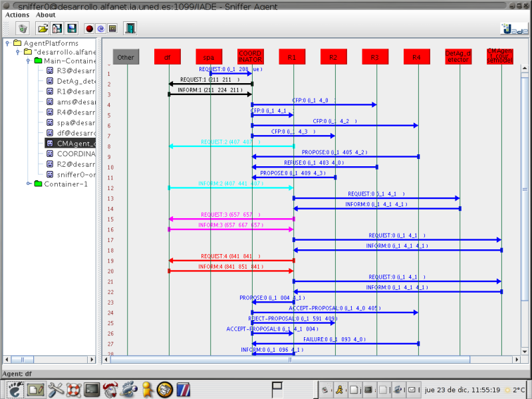The height and width of the screenshot is (399, 532).
Task: Click the red circle sniff agent icon
Action: point(89,29)
